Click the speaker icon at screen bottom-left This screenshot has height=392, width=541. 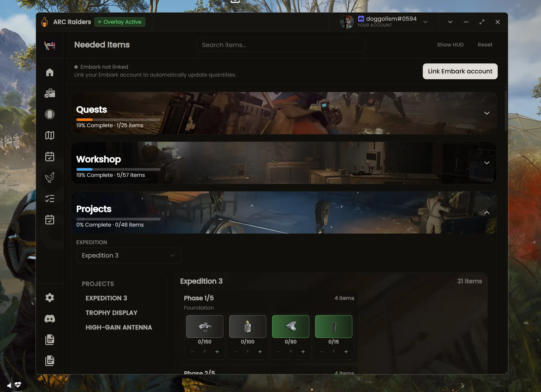click(x=9, y=385)
